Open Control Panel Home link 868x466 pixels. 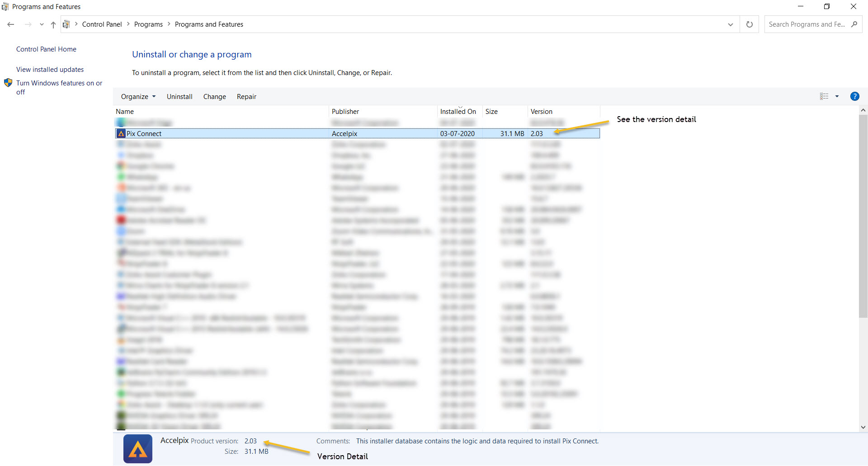coord(46,49)
